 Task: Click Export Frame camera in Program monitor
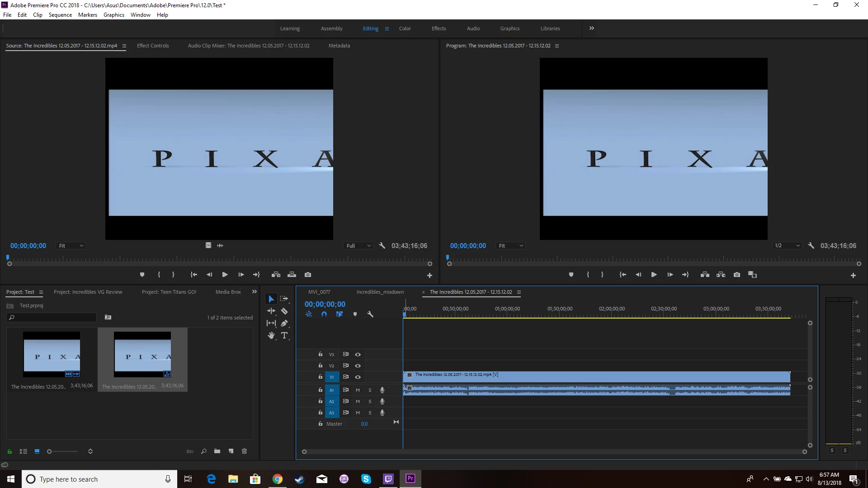point(737,275)
